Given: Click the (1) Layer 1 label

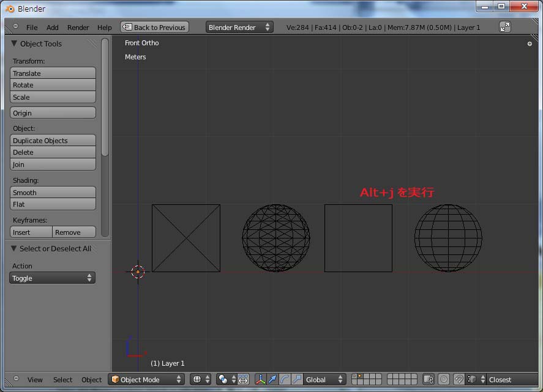Looking at the screenshot, I should [x=168, y=363].
